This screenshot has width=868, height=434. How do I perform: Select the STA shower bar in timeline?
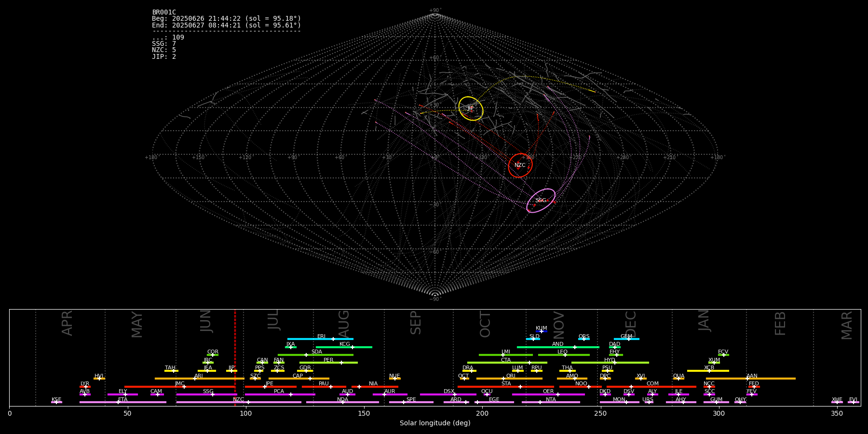(506, 386)
